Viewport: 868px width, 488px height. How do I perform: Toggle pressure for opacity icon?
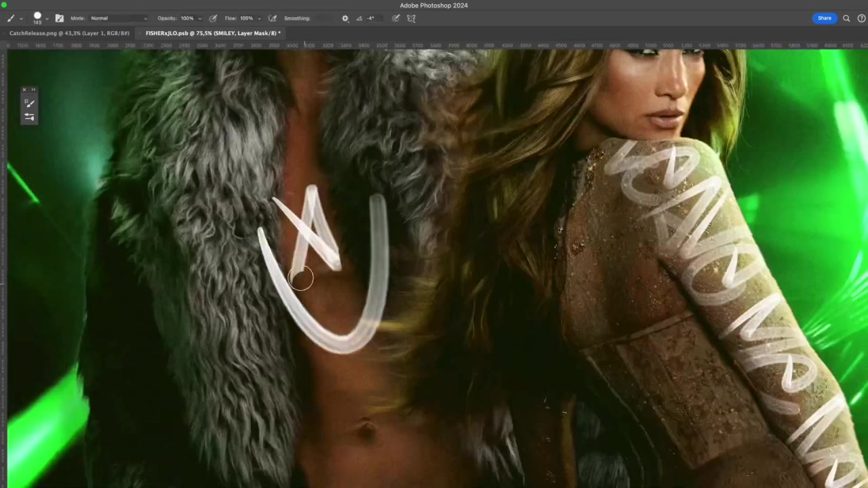pyautogui.click(x=213, y=18)
